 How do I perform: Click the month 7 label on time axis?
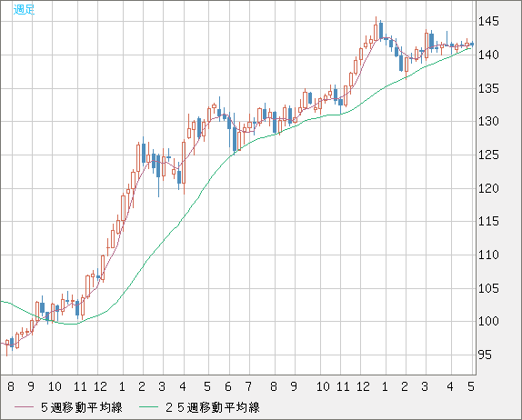point(248,386)
